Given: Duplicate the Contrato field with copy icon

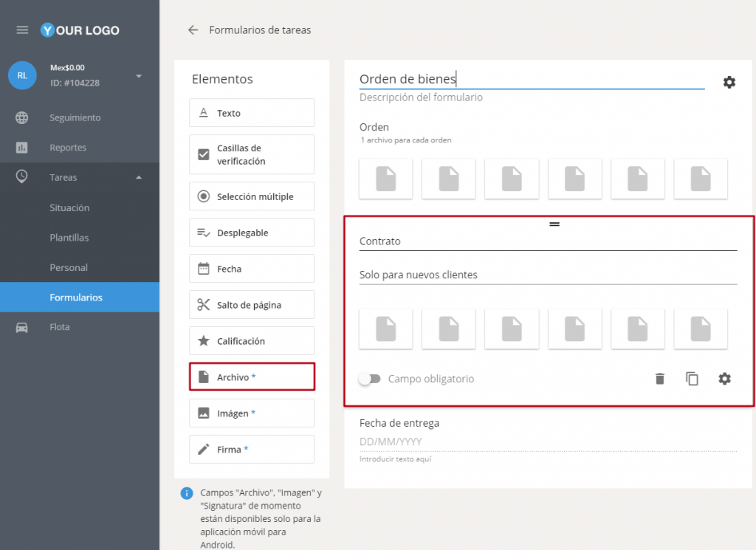Looking at the screenshot, I should (692, 379).
